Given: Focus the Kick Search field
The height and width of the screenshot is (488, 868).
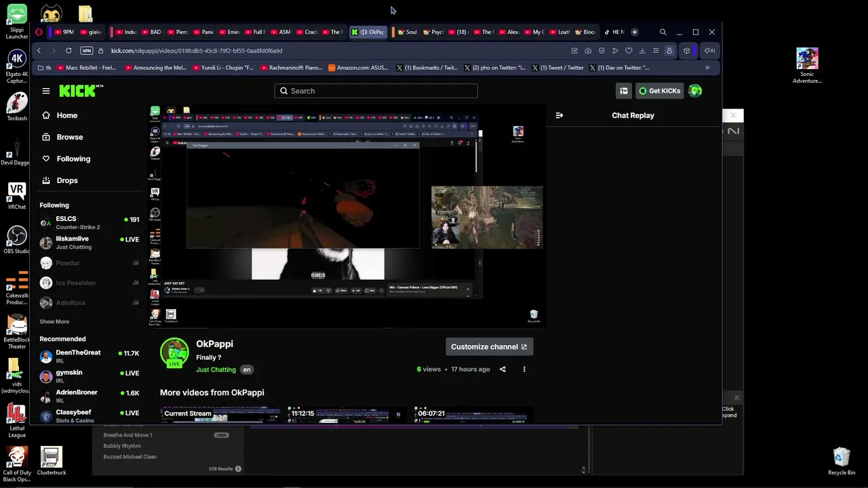Looking at the screenshot, I should pos(376,91).
